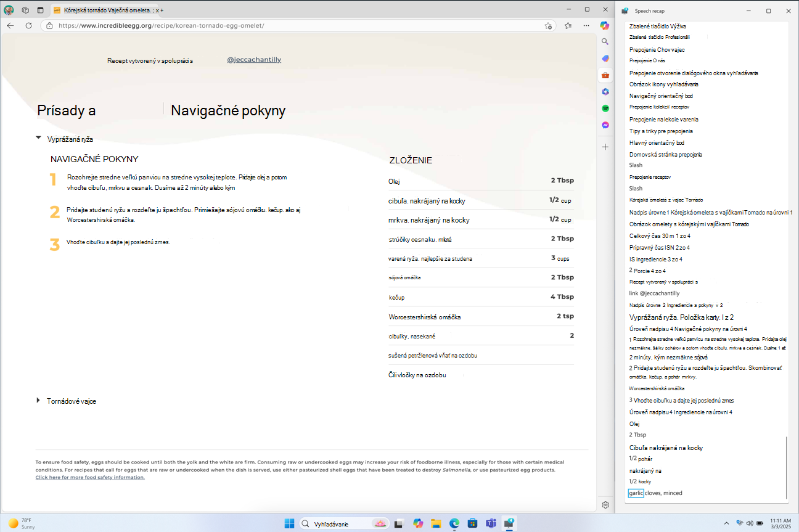Viewport: 799px width, 532px height.
Task: Open Microsoft Teams from the taskbar
Action: pyautogui.click(x=491, y=523)
